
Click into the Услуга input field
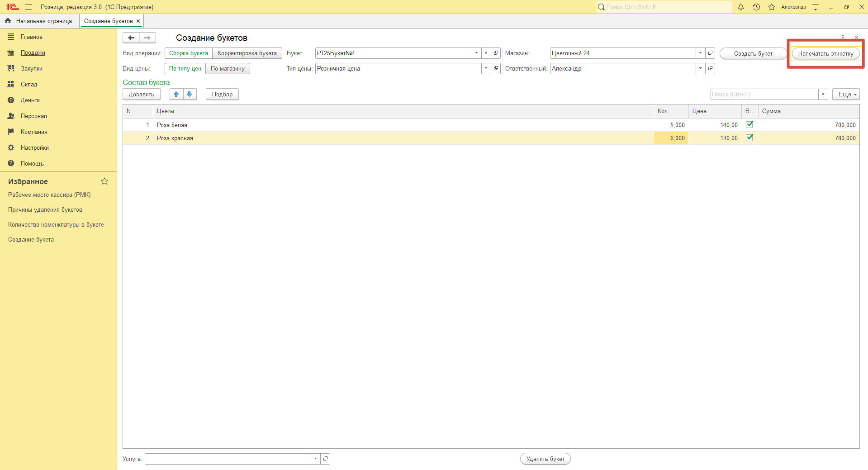point(228,459)
